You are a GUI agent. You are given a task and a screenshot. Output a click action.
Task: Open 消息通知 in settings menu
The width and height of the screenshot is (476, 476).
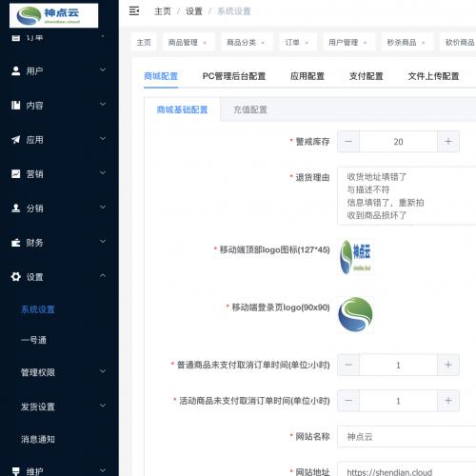click(x=38, y=439)
